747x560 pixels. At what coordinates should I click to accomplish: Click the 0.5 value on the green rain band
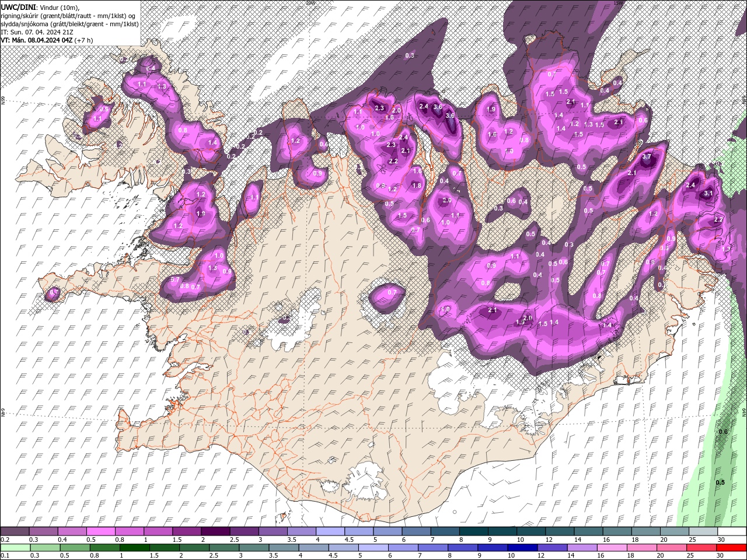[720, 482]
